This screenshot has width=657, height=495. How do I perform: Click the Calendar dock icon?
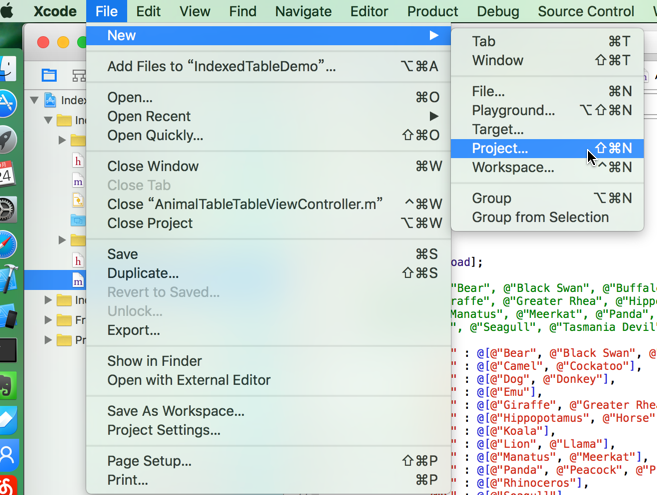(x=8, y=175)
